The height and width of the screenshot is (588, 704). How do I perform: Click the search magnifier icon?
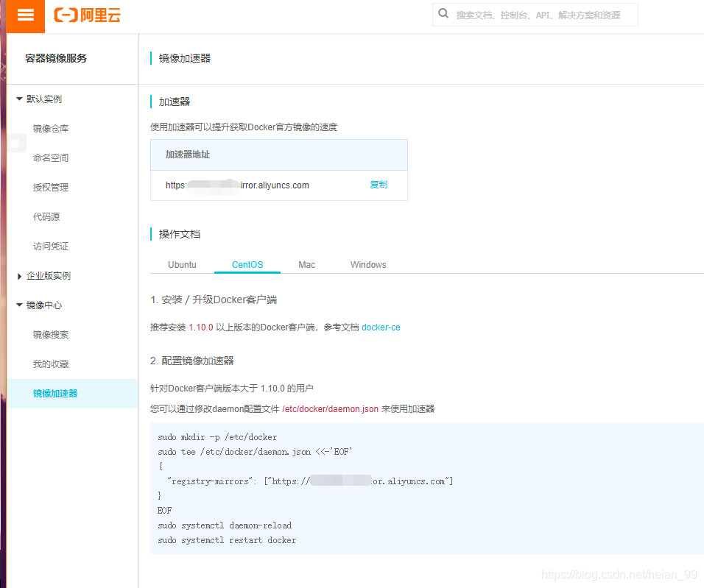coord(443,13)
